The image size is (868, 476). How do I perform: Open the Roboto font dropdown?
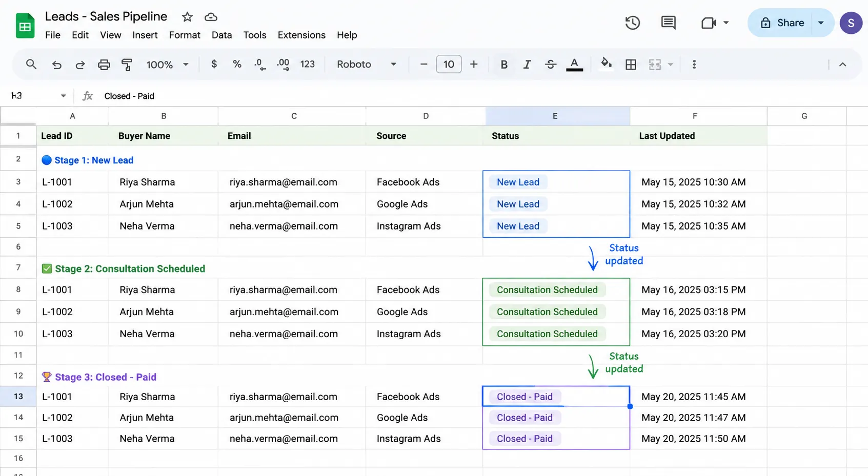(367, 64)
